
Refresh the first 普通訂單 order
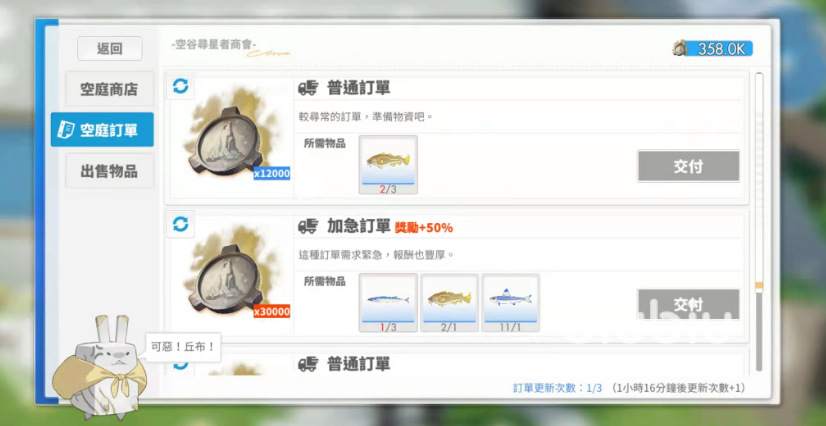[180, 87]
